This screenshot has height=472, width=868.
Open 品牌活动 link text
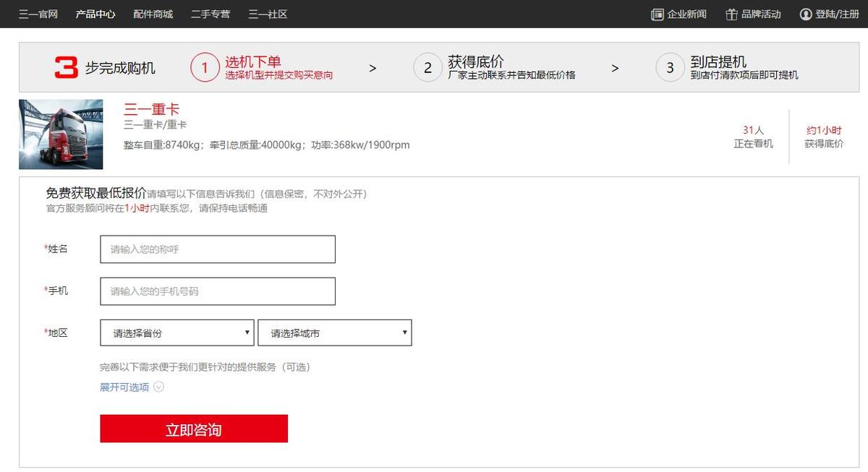tap(761, 14)
